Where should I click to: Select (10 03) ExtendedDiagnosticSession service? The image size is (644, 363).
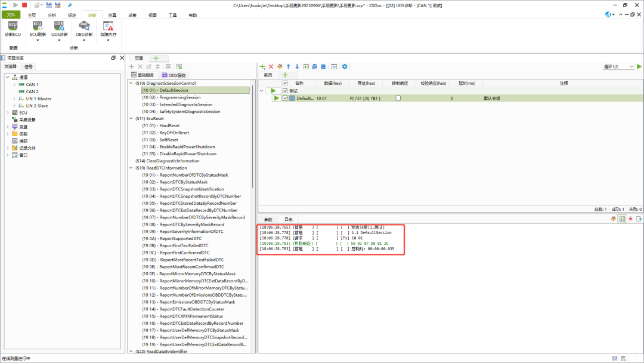click(177, 104)
